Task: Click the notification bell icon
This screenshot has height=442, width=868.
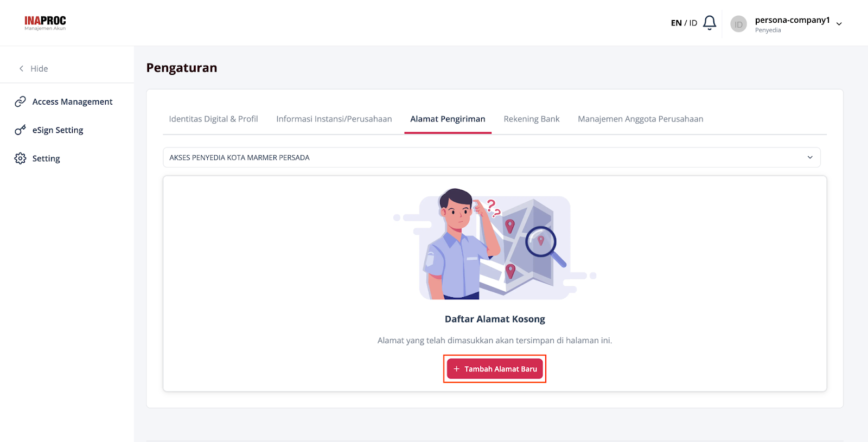Action: (x=710, y=23)
